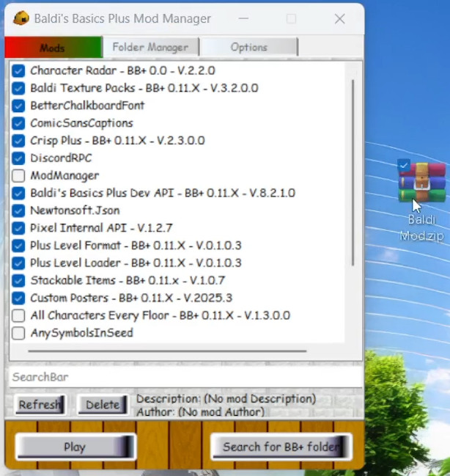Toggle Stackable Items mod checkbox
Screen dimensions: 450x476
[18, 281]
